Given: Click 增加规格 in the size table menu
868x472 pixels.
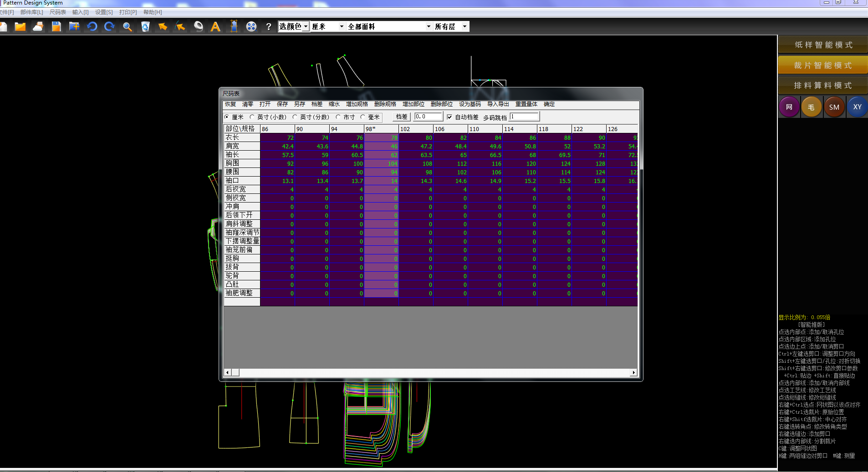Looking at the screenshot, I should 357,104.
